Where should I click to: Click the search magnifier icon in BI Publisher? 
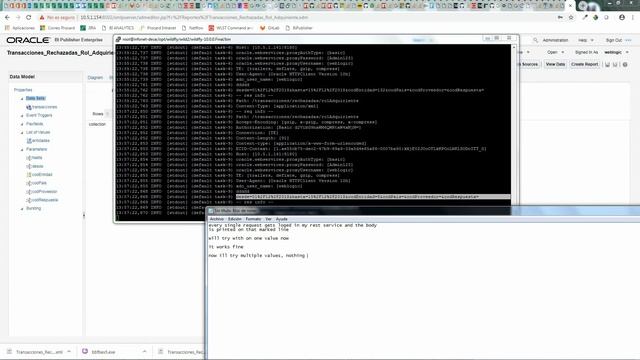pyautogui.click(x=535, y=40)
